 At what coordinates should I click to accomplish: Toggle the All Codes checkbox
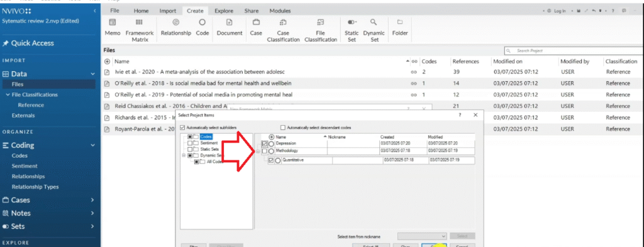[x=196, y=162]
